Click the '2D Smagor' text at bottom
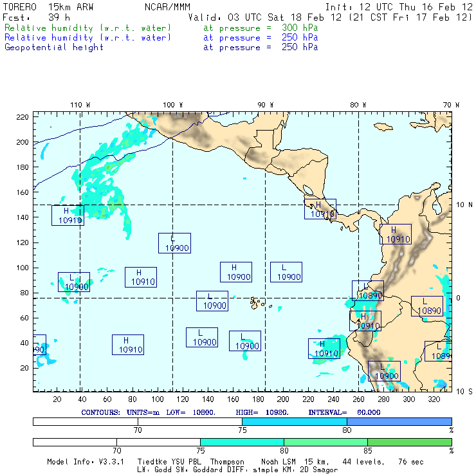This screenshot has width=476, height=476. coord(319,470)
